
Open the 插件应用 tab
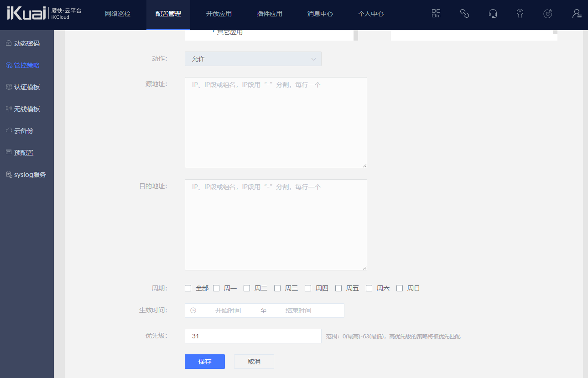click(x=270, y=14)
